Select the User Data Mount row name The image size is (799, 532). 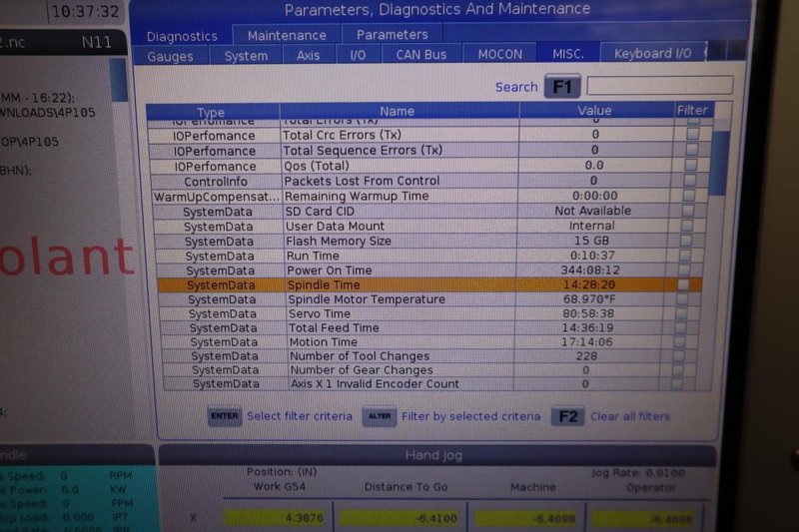click(x=336, y=226)
